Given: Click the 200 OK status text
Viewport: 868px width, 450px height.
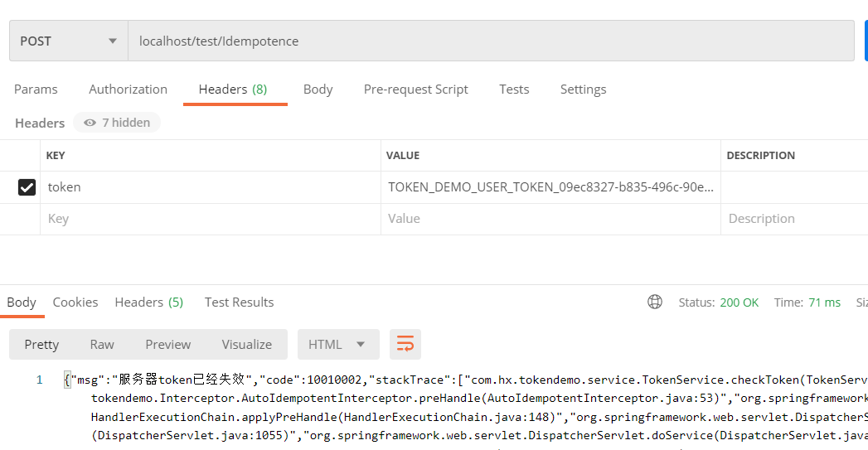Looking at the screenshot, I should pos(739,302).
